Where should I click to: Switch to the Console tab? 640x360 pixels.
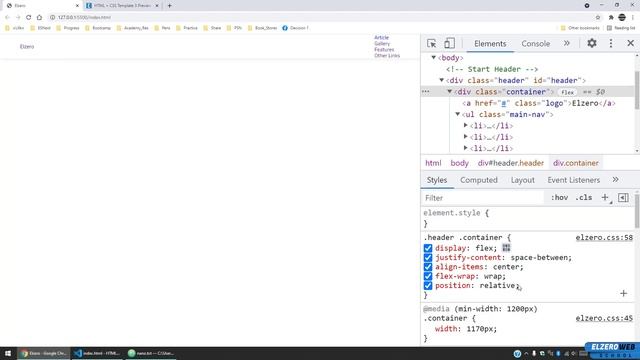tap(536, 43)
